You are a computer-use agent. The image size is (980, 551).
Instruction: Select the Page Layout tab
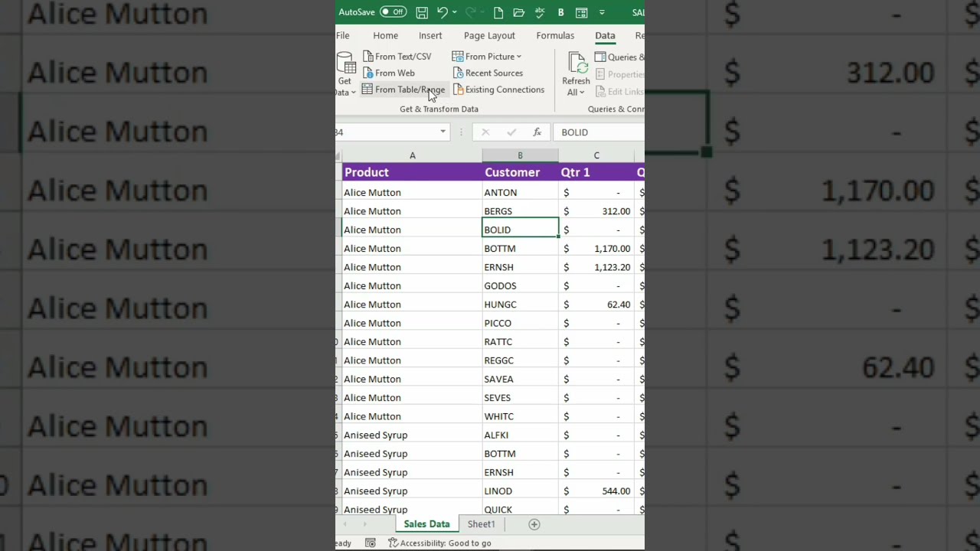[x=489, y=36]
